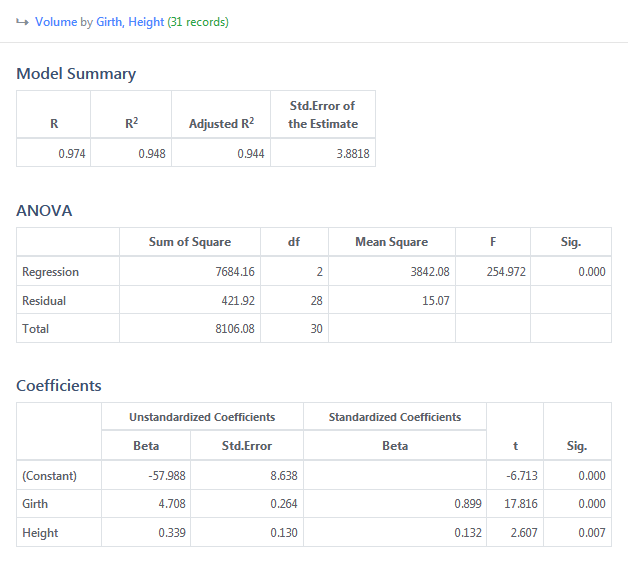Click the Girth standardized beta 0.899
The height and width of the screenshot is (575, 628).
tap(468, 504)
